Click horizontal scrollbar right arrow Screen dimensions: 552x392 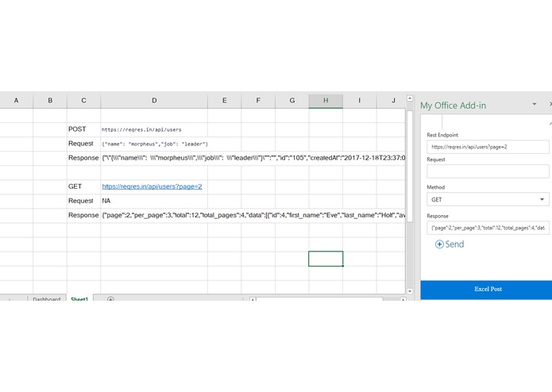(403, 299)
